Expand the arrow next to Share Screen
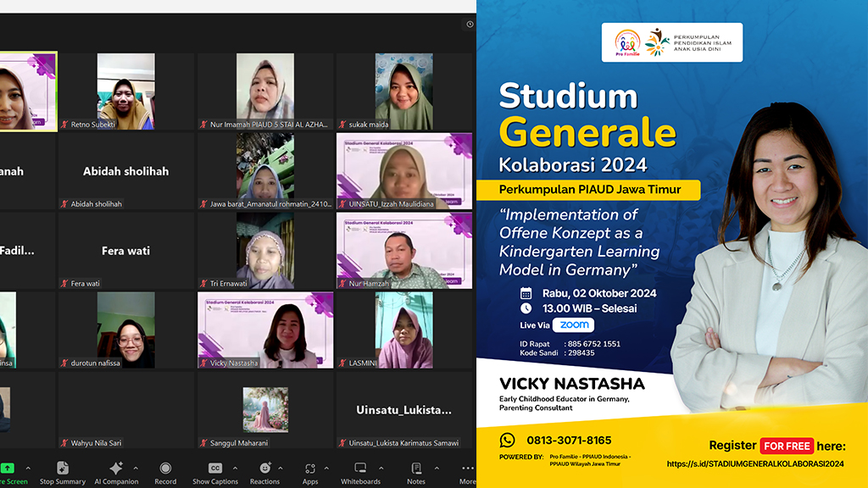This screenshot has width=868, height=488. click(28, 468)
